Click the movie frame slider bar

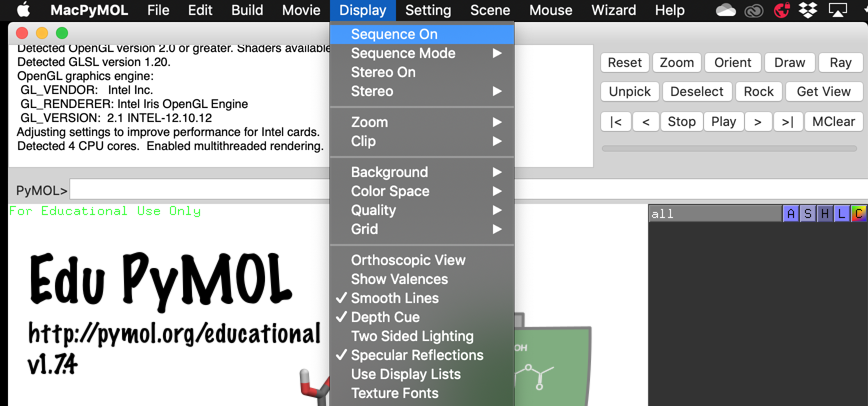729,148
